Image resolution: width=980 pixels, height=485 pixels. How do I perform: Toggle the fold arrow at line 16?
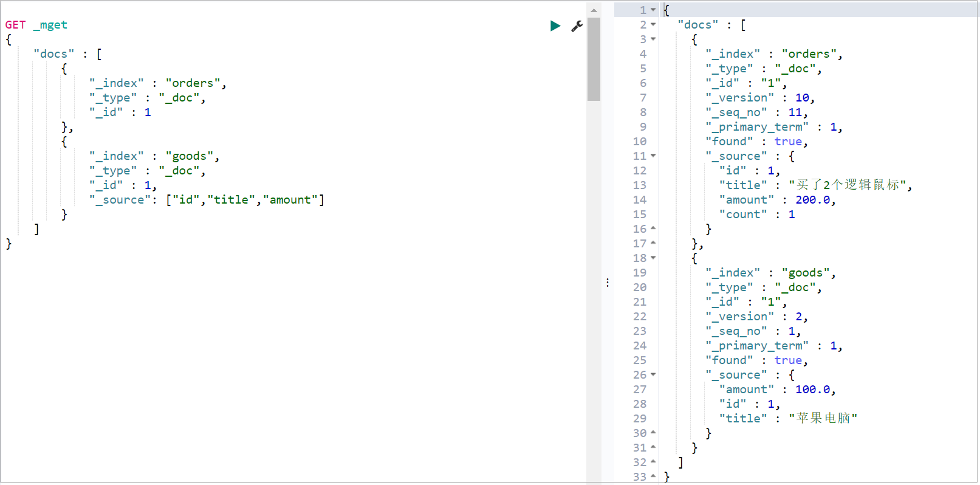[x=653, y=229]
